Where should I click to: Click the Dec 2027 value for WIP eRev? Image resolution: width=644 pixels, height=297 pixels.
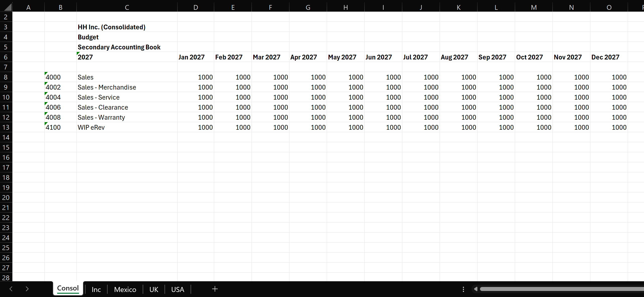point(609,127)
